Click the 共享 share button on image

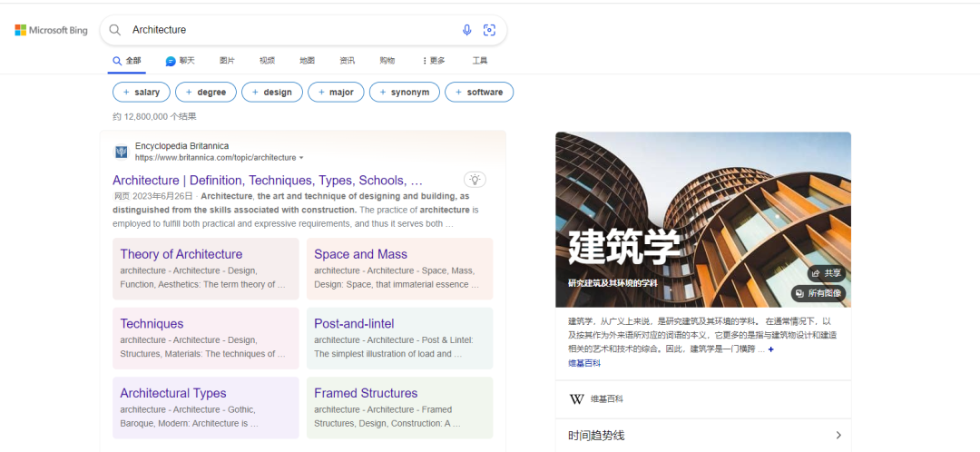(x=827, y=273)
